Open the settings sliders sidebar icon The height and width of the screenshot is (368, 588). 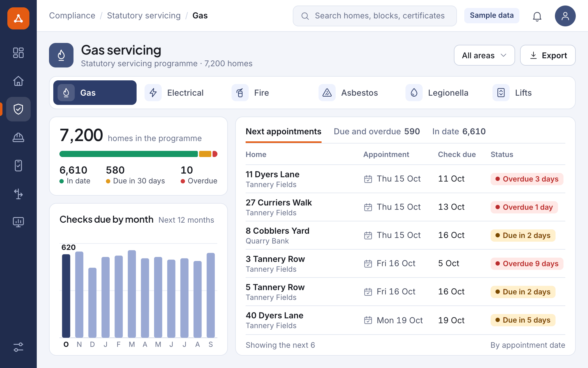(x=18, y=347)
